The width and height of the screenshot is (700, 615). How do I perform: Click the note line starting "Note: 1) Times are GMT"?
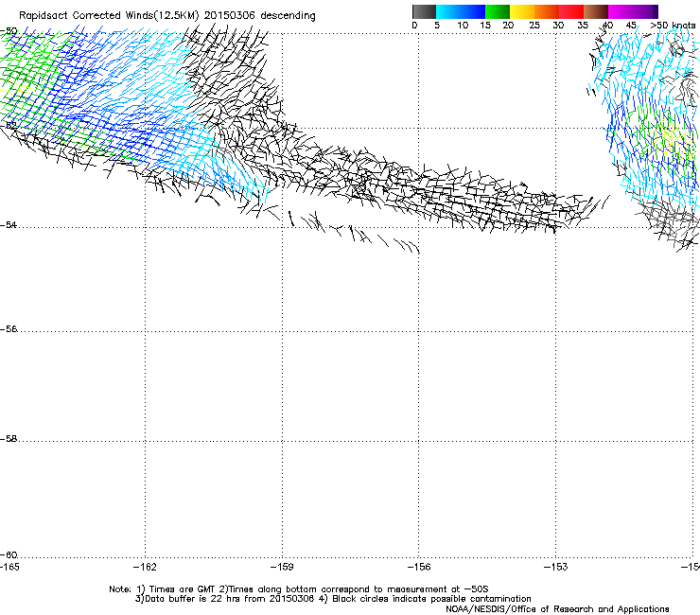[x=299, y=589]
